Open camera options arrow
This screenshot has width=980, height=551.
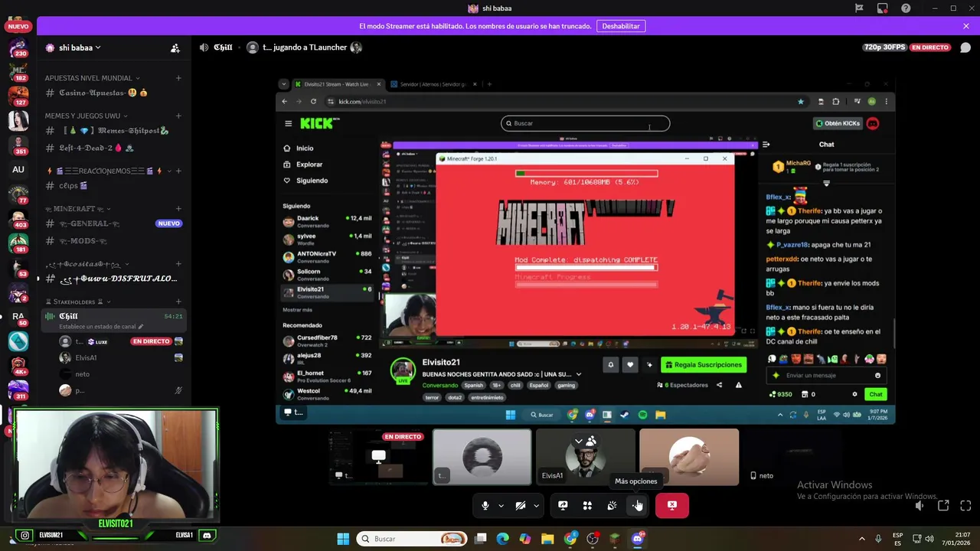(536, 505)
